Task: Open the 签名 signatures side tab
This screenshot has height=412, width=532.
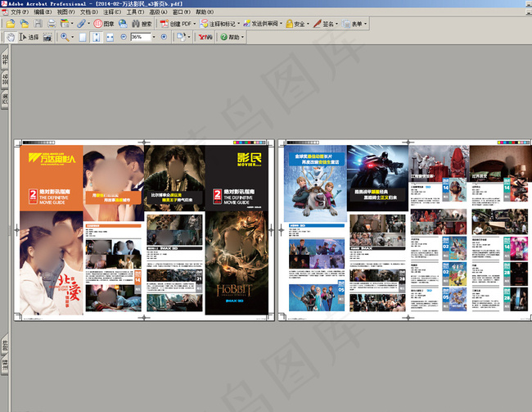Action: pos(5,80)
